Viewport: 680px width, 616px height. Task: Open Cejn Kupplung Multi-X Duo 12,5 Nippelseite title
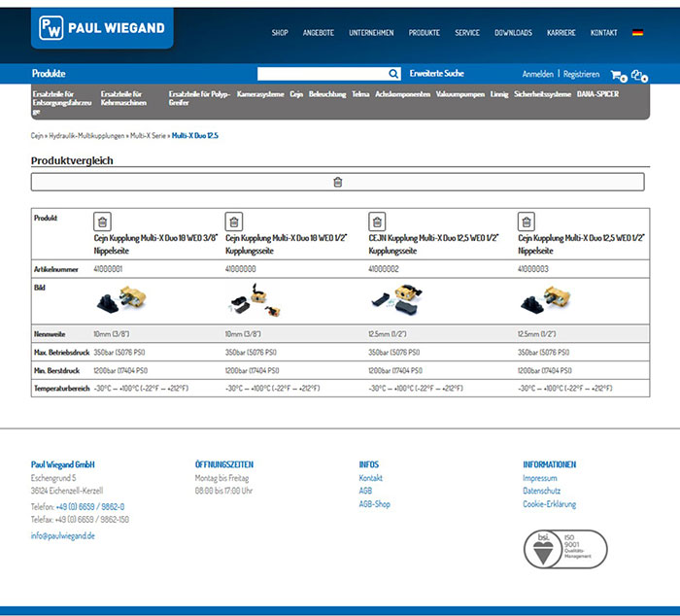tap(581, 244)
